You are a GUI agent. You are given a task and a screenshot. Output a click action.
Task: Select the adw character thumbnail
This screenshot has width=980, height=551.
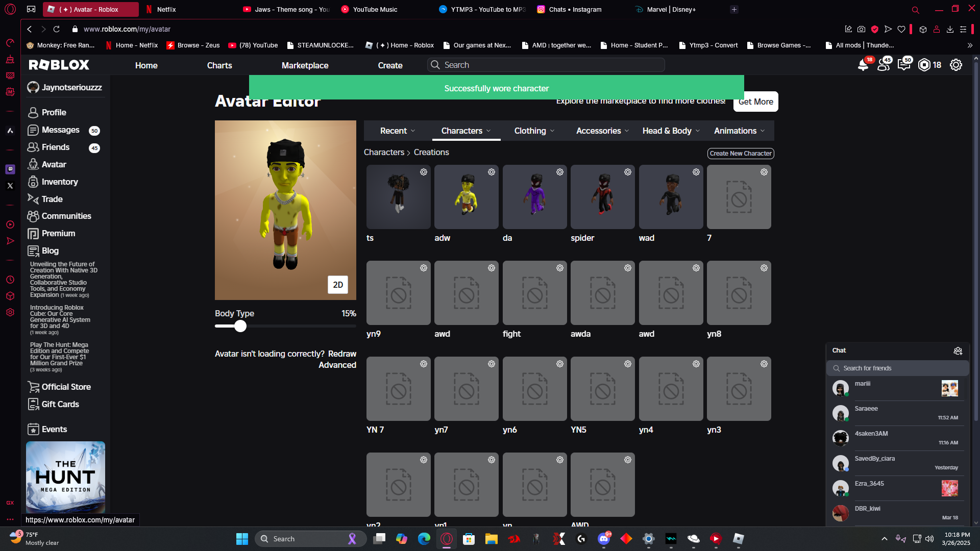466,197
